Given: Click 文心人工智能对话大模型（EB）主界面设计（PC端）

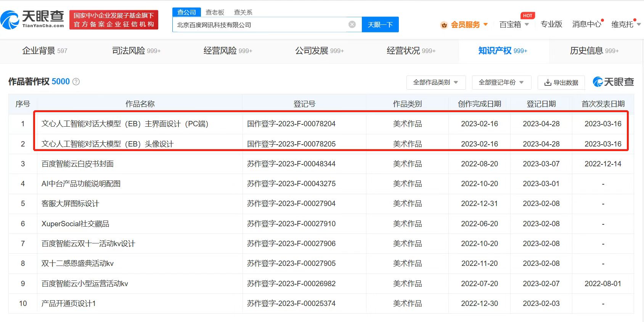Looking at the screenshot, I should coord(125,124).
